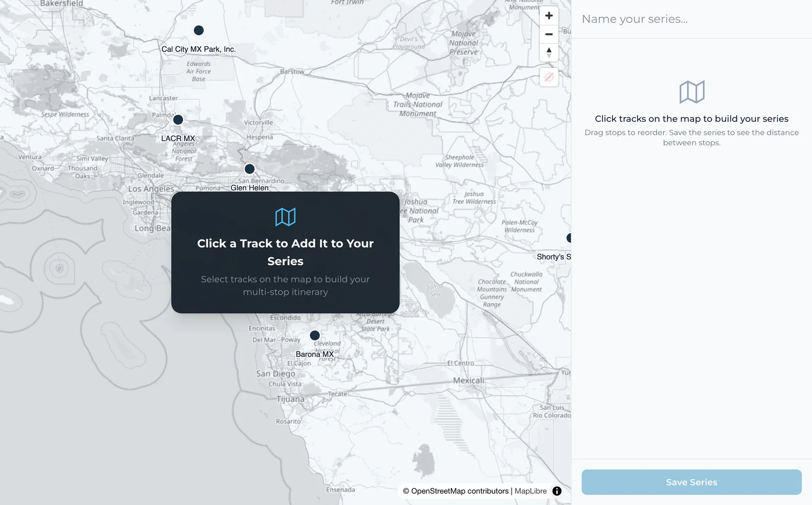Viewport: 812px width, 505px height.
Task: Select the Barona MX track marker
Action: (315, 335)
